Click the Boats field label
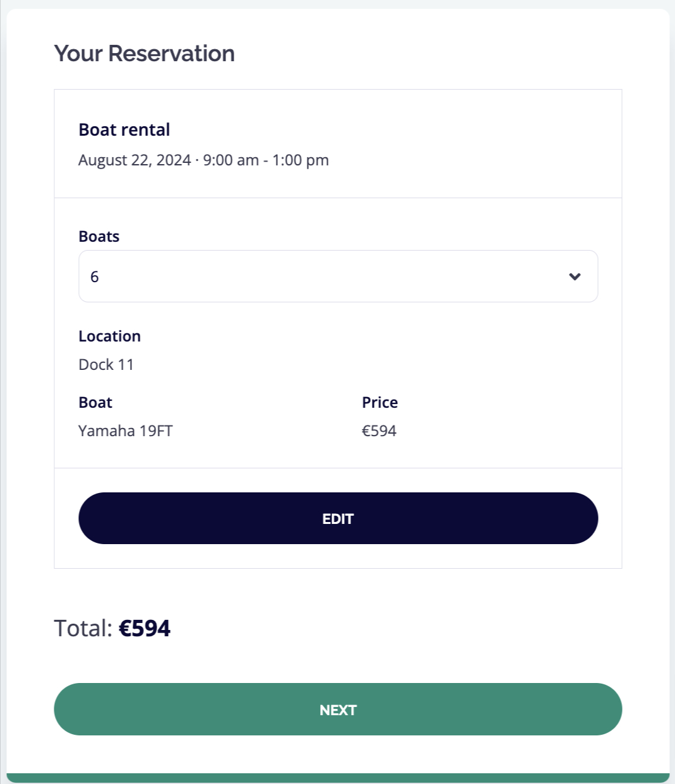The image size is (675, 784). [99, 236]
